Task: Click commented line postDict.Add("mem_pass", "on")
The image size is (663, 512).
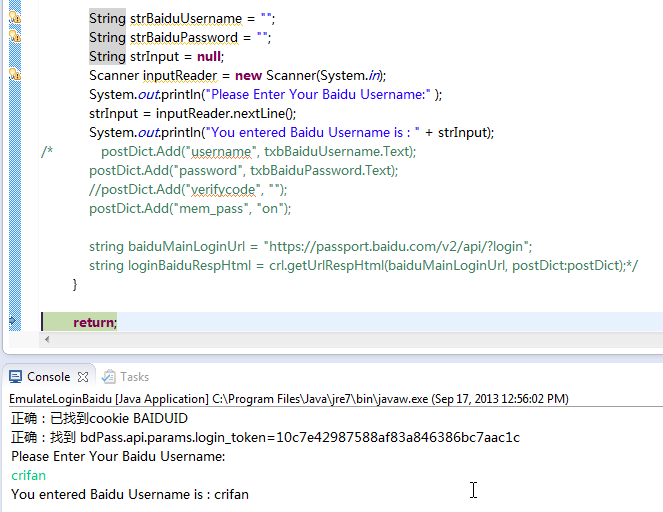Action: (x=190, y=208)
